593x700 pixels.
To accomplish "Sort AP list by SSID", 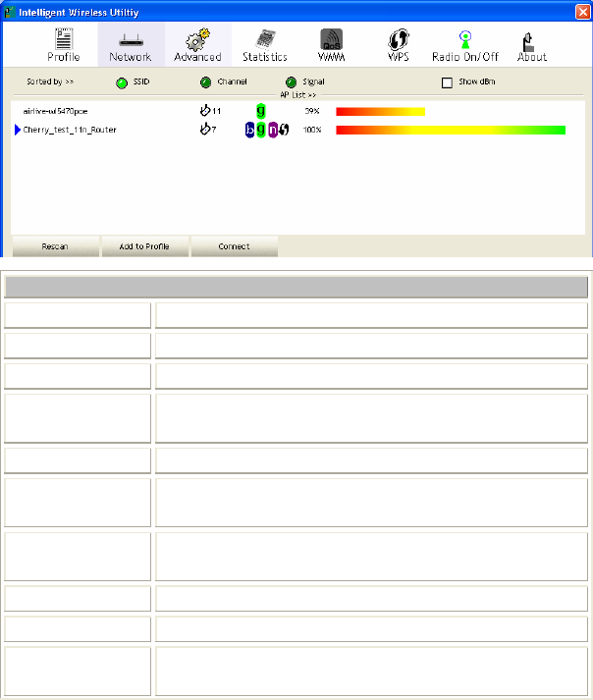I will 122,83.
